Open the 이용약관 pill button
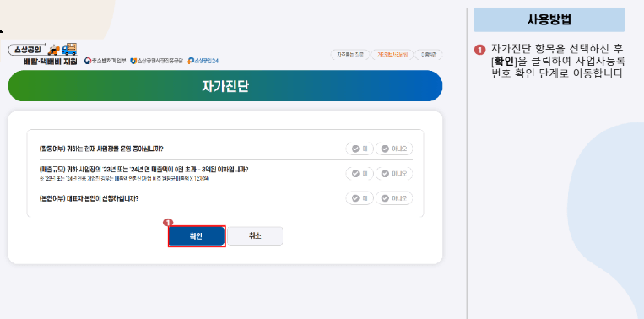Viewport: 644px width, 319px height. click(x=429, y=55)
